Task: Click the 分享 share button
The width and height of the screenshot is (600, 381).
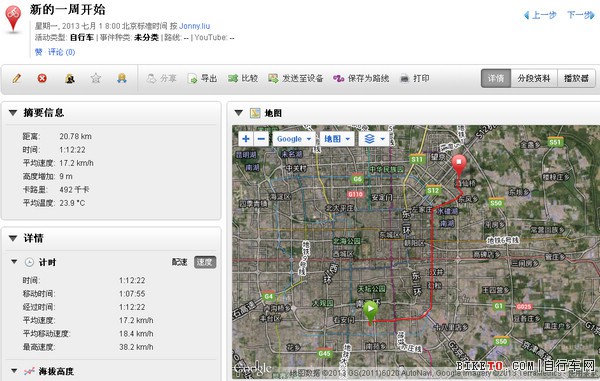Action: click(161, 78)
